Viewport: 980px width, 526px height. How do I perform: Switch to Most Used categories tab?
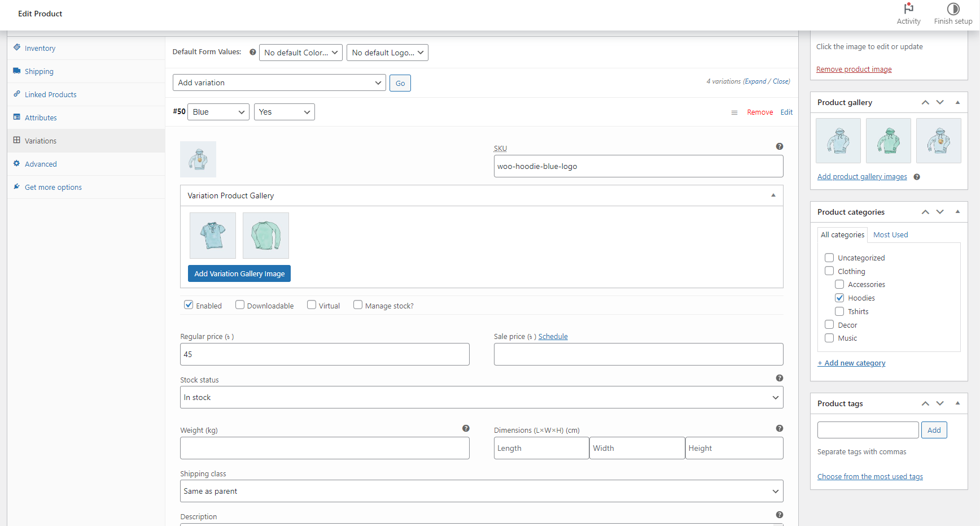tap(890, 234)
